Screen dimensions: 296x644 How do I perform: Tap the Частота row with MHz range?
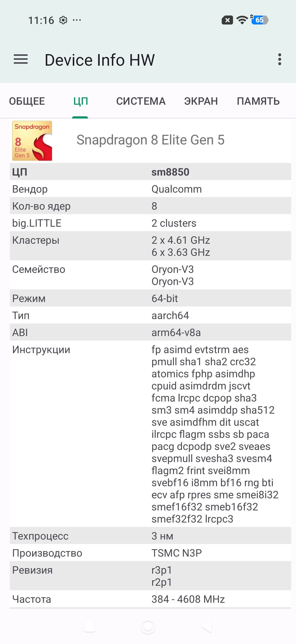150,599
